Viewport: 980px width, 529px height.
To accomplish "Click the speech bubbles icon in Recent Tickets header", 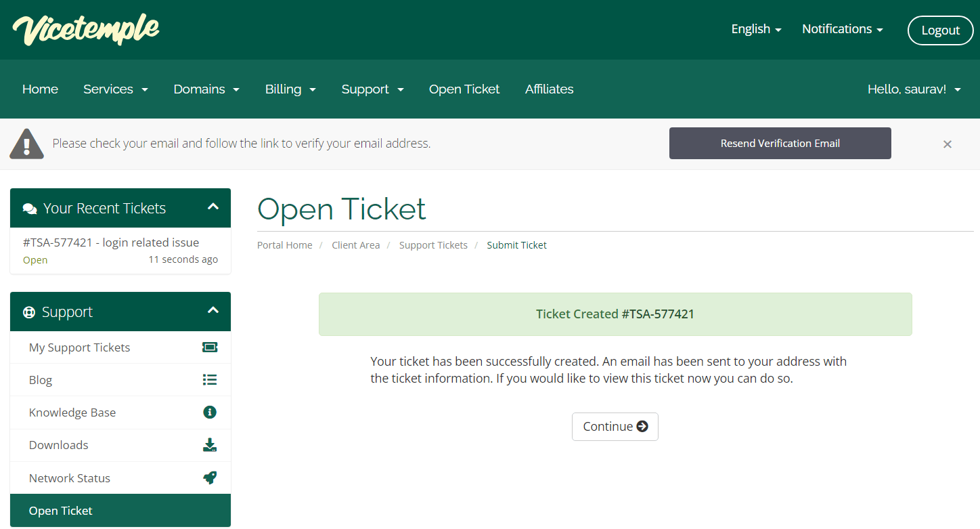I will (x=30, y=209).
